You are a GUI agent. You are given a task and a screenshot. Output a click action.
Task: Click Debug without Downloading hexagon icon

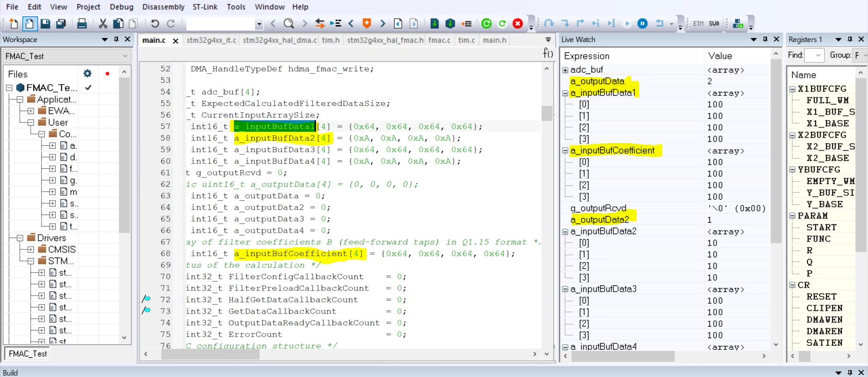tap(450, 24)
